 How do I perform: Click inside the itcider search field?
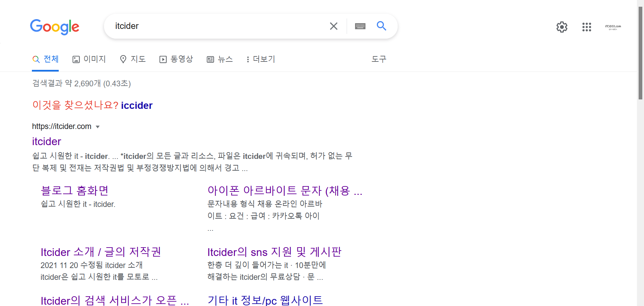(218, 26)
